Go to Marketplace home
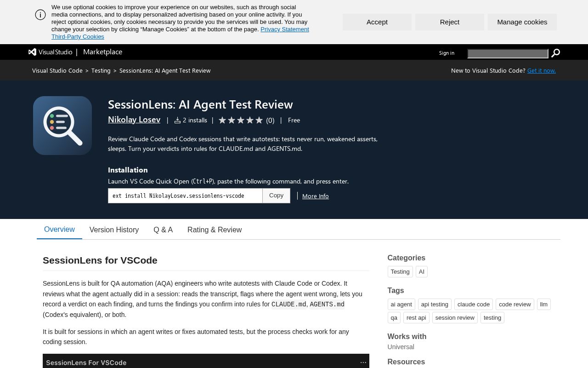 [102, 52]
